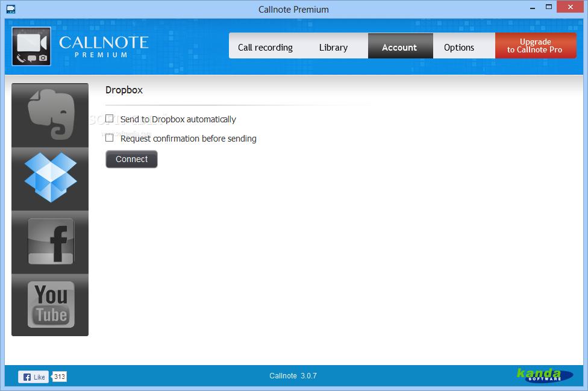
Task: Minimize the Callnote Premium window
Action: pos(533,8)
